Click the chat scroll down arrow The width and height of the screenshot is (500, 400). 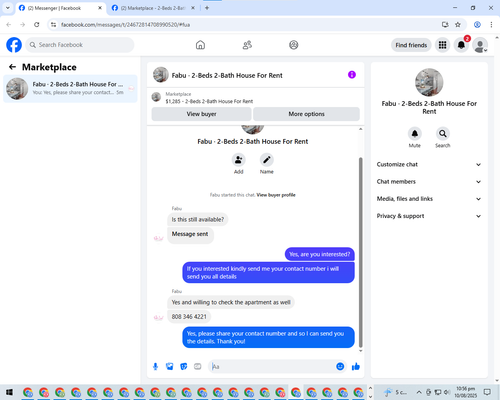click(360, 351)
